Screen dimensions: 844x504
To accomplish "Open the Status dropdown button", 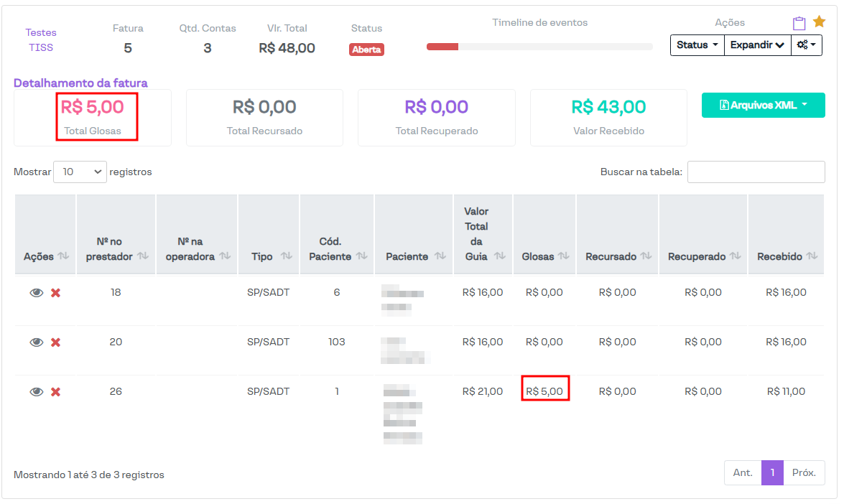I will [697, 45].
